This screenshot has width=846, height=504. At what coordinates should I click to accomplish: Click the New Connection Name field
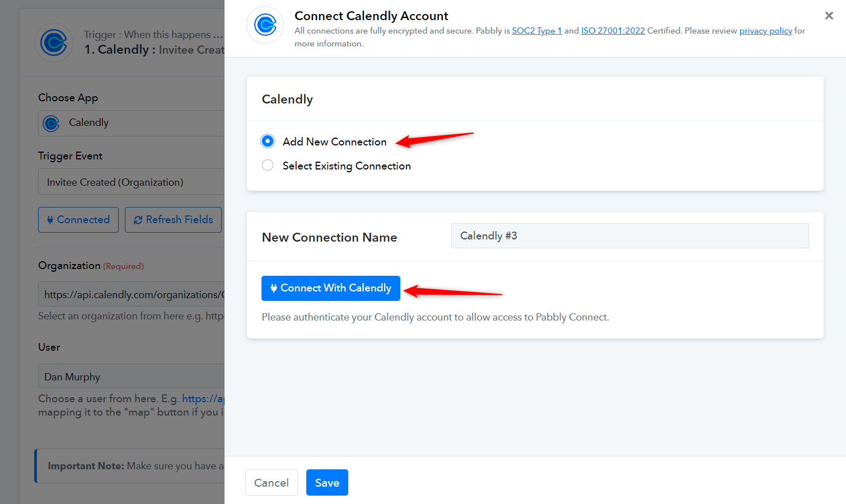click(x=630, y=235)
